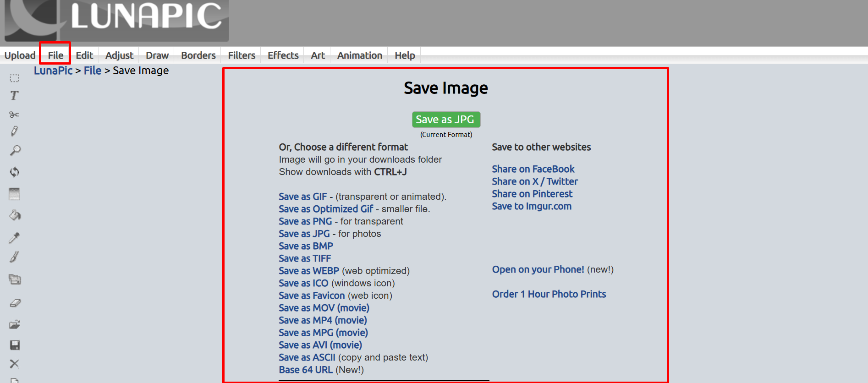
Task: Pick the pencil drawing tool
Action: 15,131
